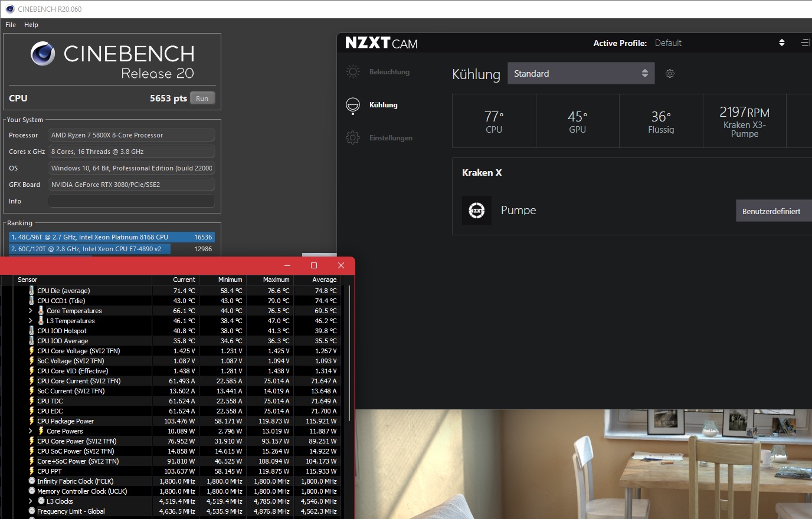
Task: Expand Core Temperatures row in HWiNFO
Action: click(31, 311)
